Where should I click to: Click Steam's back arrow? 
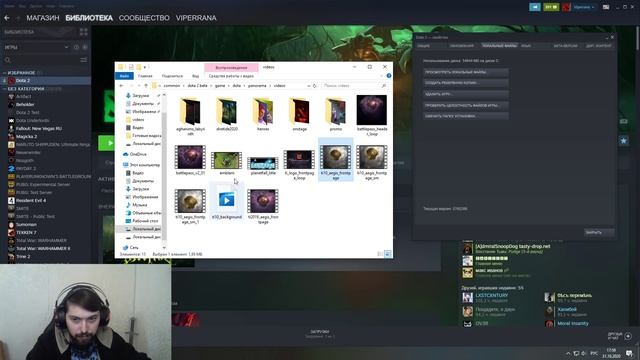click(x=7, y=18)
